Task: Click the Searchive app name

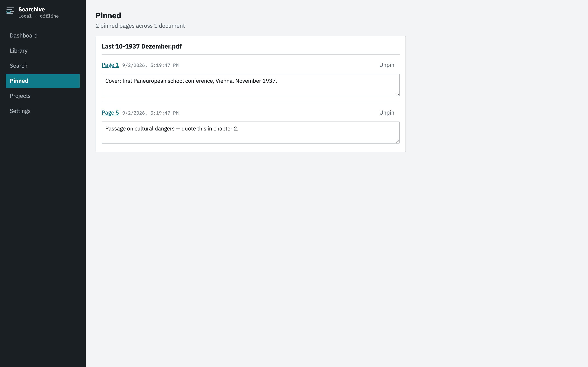Action: point(32,9)
